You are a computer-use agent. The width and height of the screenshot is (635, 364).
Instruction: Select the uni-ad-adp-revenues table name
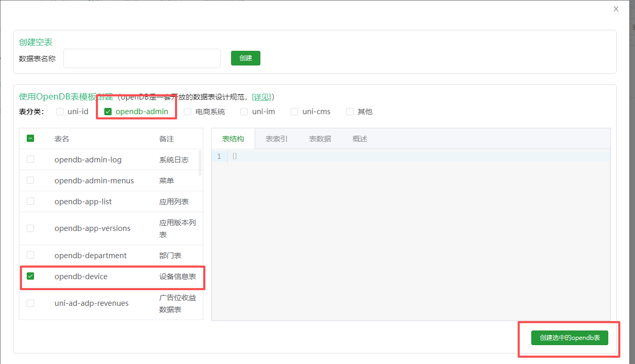coord(92,303)
